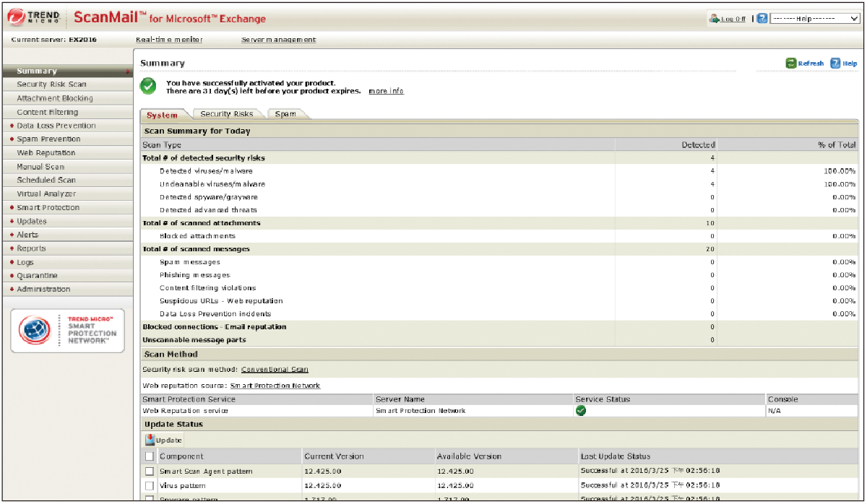Screen dimensions: 867x504
Task: Click the Trend Micro logo
Action: (x=35, y=18)
